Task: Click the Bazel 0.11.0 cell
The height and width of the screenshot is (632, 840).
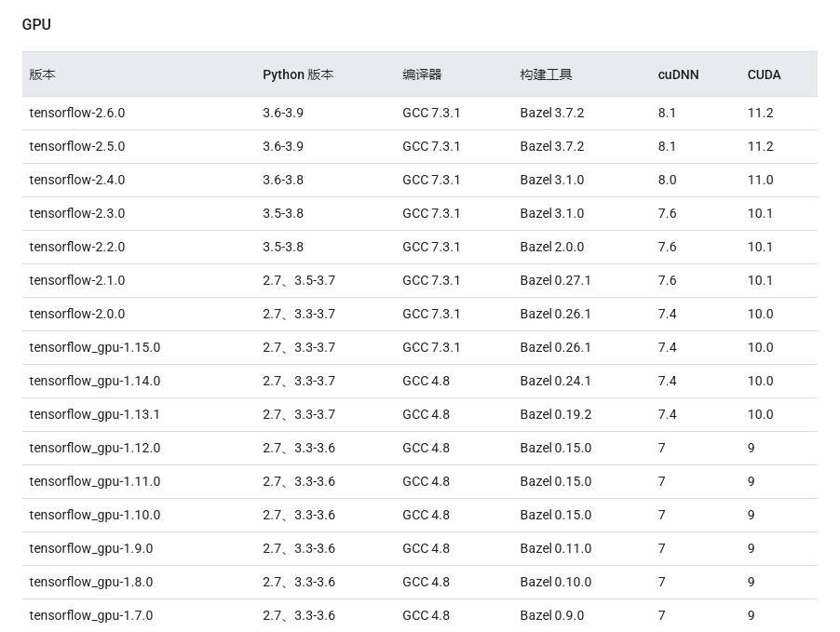Action: click(x=556, y=548)
